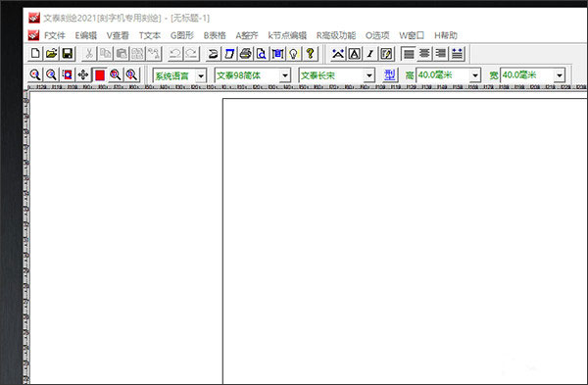The height and width of the screenshot is (385, 588).
Task: Select the pan (four-arrow move) tool
Action: (83, 75)
